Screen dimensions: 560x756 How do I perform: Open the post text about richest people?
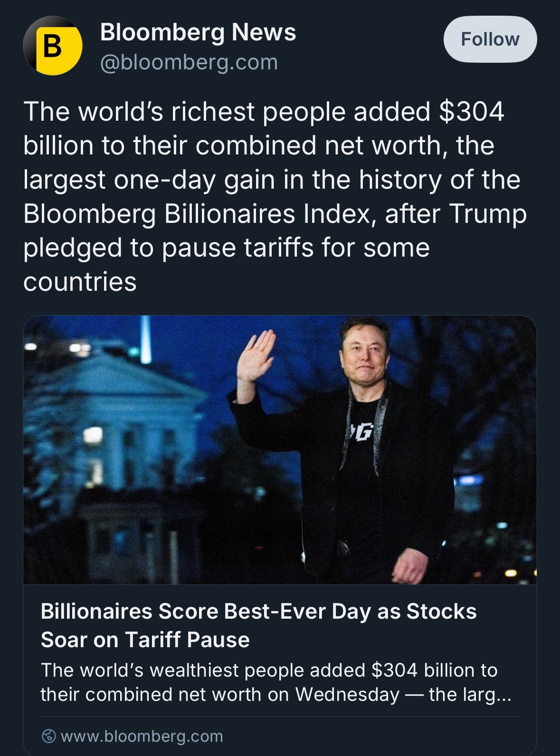(x=275, y=196)
